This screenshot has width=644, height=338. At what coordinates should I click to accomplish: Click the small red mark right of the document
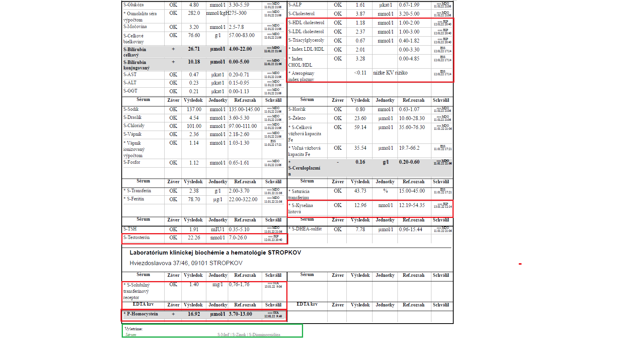(x=520, y=264)
